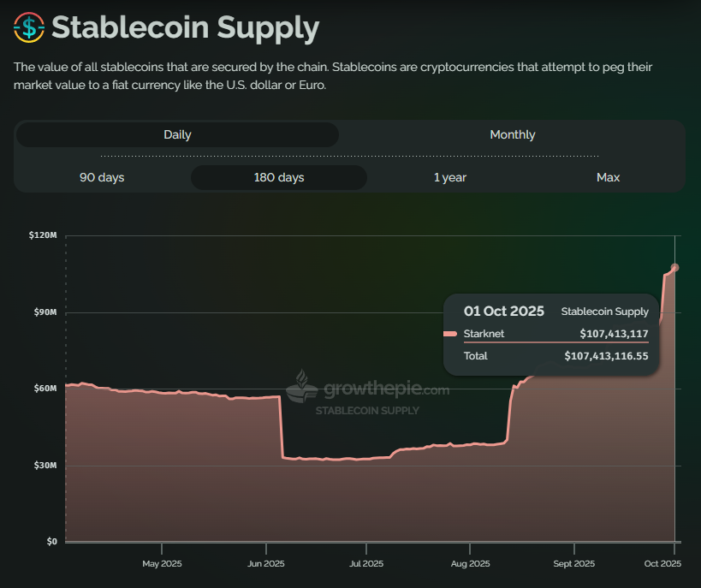Click the Jul 2025 axis label
Image resolution: width=701 pixels, height=588 pixels.
click(x=366, y=564)
